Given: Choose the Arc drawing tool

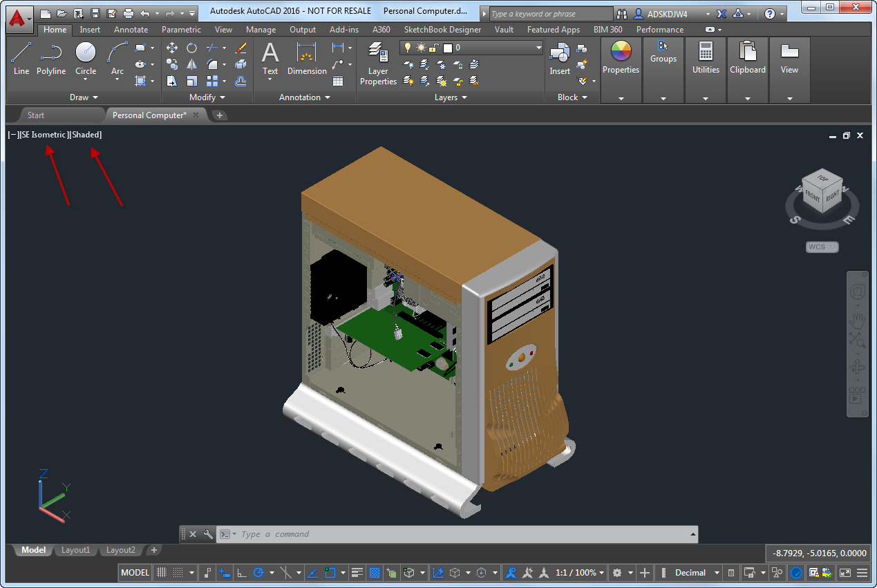Looking at the screenshot, I should click(117, 58).
